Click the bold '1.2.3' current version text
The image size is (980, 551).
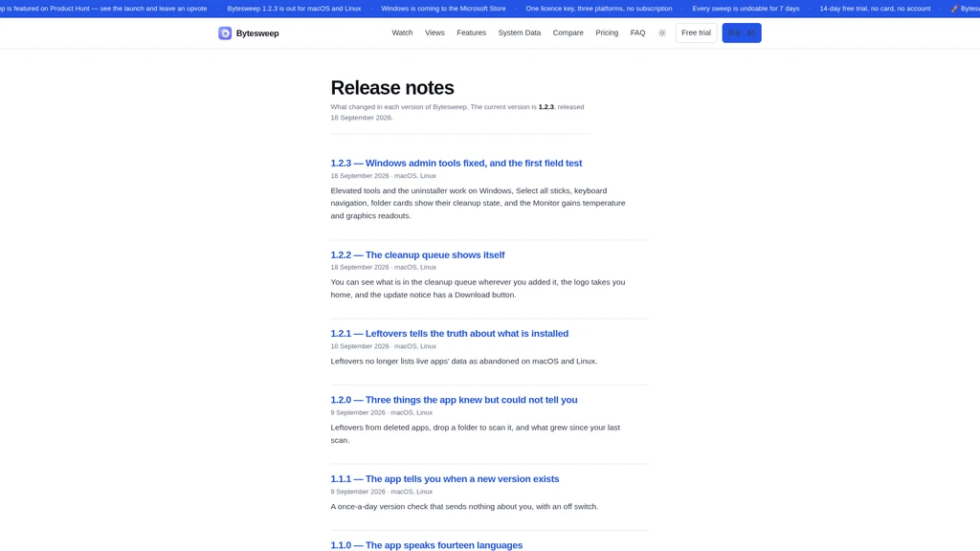[x=546, y=107]
